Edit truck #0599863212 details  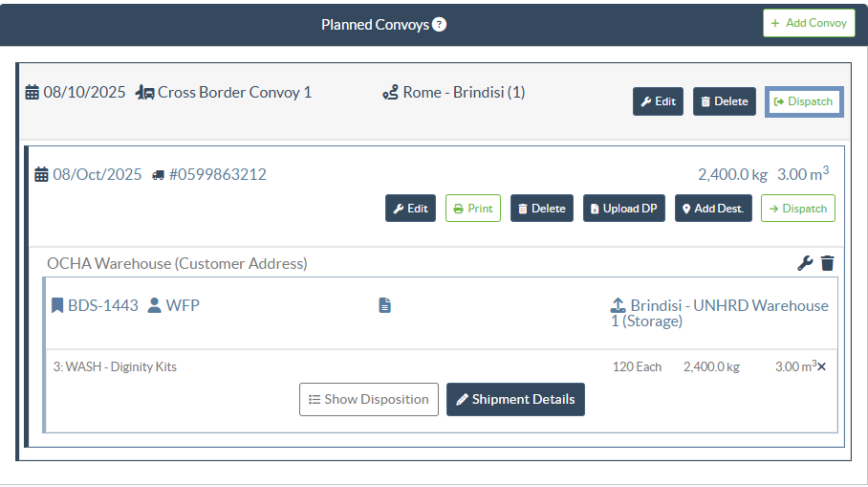(410, 209)
